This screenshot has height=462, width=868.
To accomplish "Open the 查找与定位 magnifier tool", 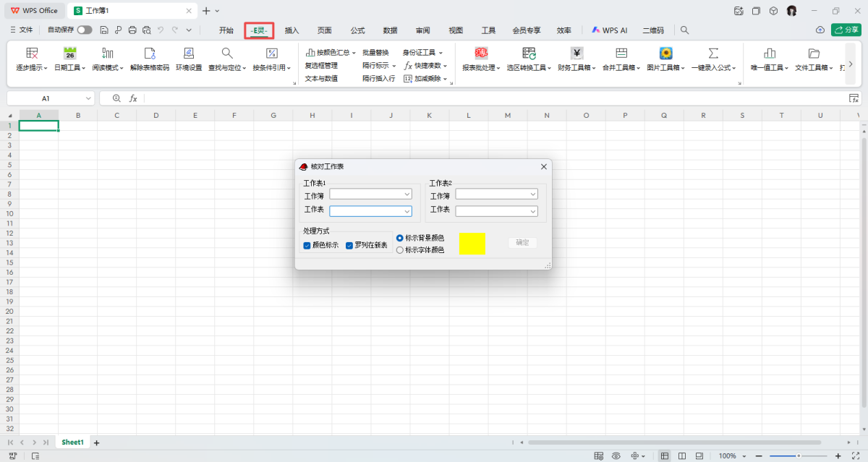I will pyautogui.click(x=227, y=54).
